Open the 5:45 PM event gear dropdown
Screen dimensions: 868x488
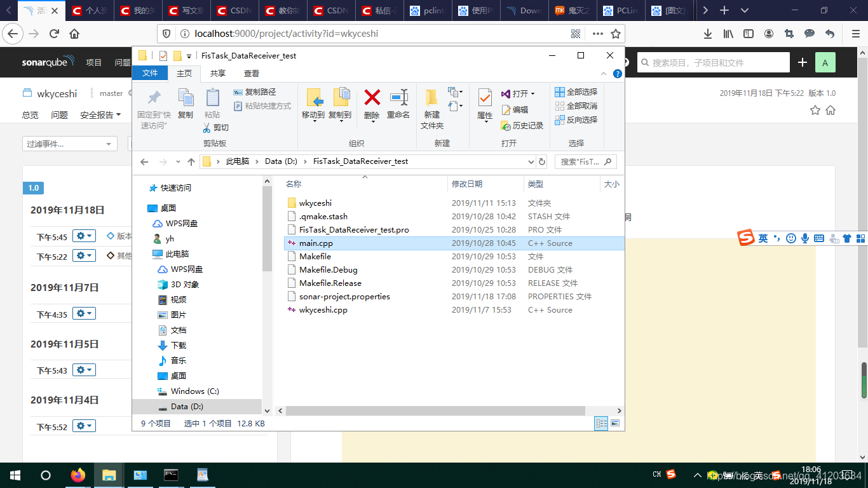click(84, 236)
